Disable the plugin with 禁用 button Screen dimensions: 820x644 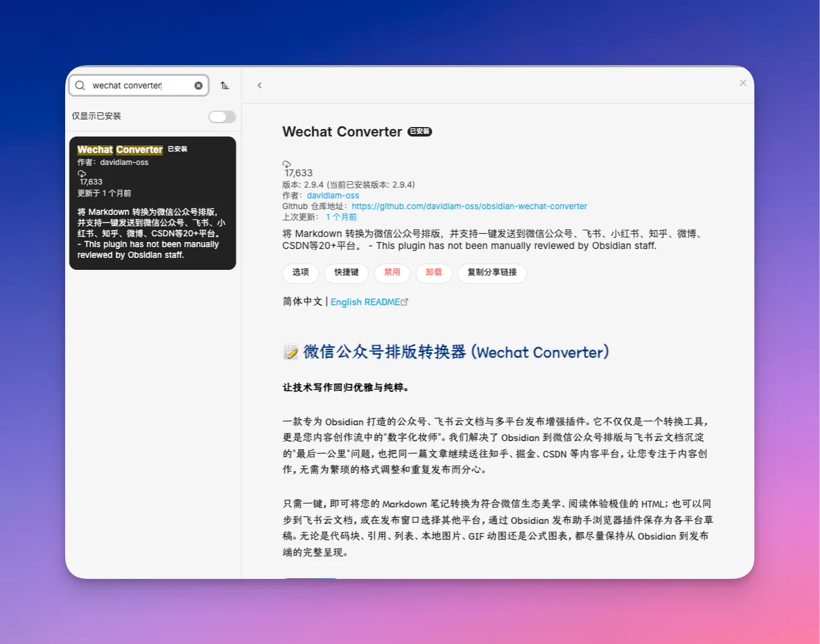[392, 272]
